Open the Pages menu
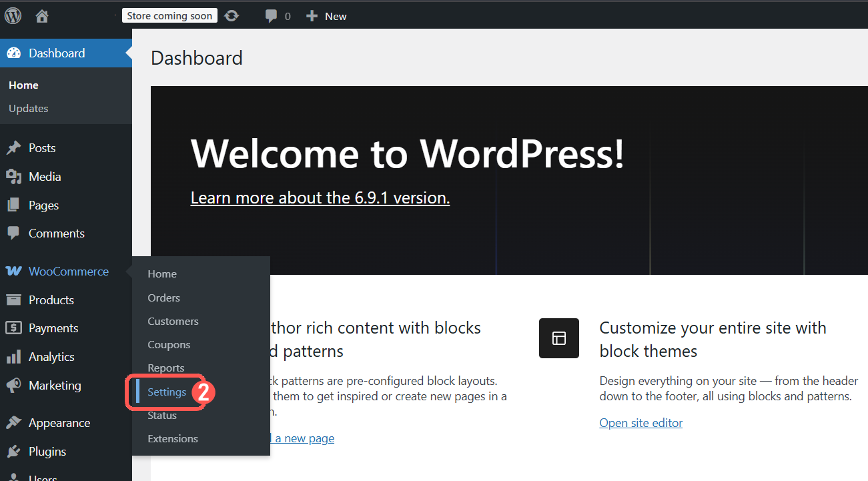 pos(44,205)
